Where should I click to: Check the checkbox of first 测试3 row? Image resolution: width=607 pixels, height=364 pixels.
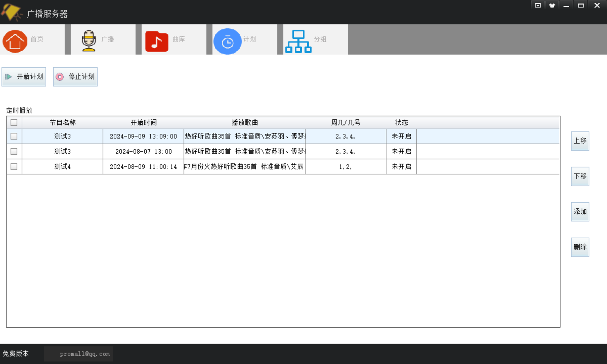(13, 136)
